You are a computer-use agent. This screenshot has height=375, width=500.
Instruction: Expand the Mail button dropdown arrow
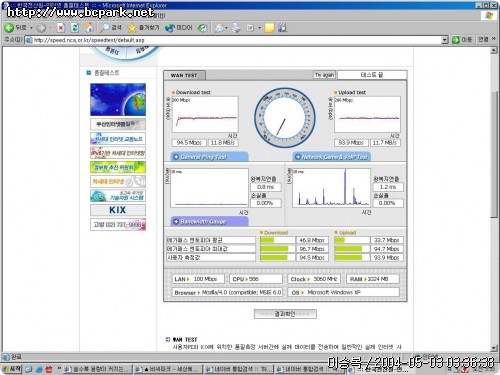[226, 28]
